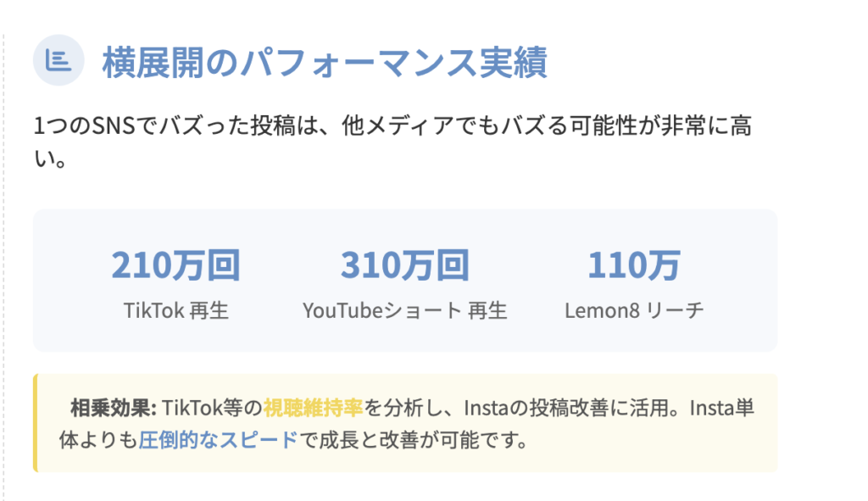Select the 310万回 statistic
Image resolution: width=868 pixels, height=501 pixels.
405,265
